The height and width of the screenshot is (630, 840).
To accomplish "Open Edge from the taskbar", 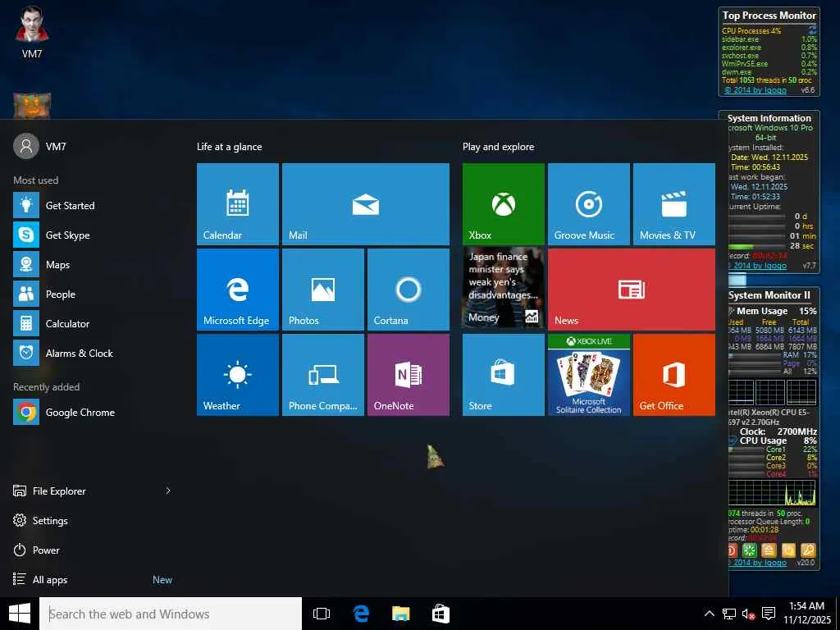I will click(361, 614).
